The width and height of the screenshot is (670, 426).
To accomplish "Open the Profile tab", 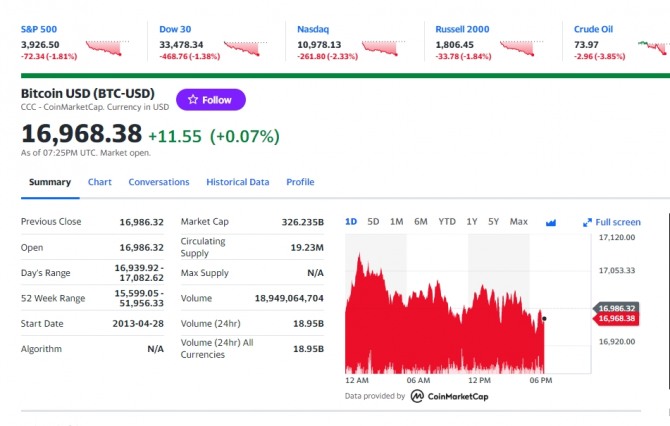I will (x=300, y=182).
